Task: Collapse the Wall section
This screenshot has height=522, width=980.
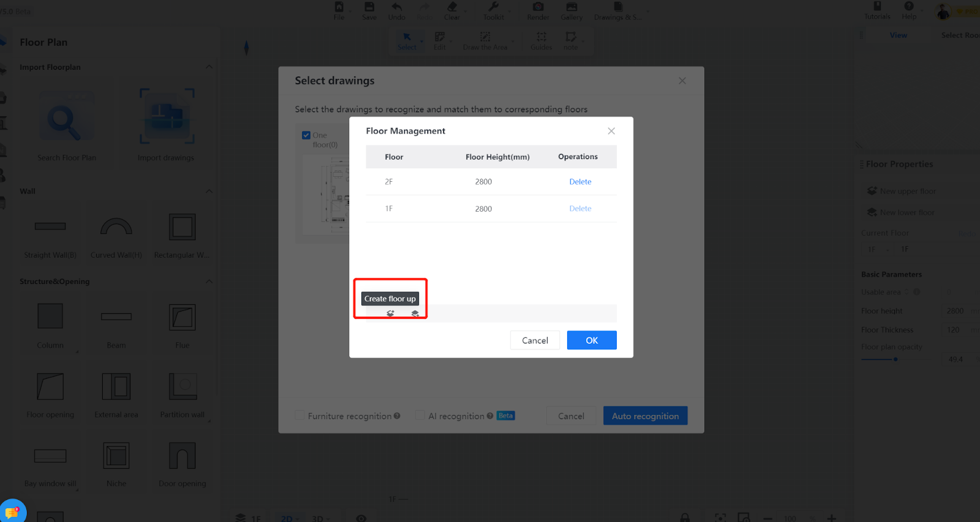Action: pos(209,191)
